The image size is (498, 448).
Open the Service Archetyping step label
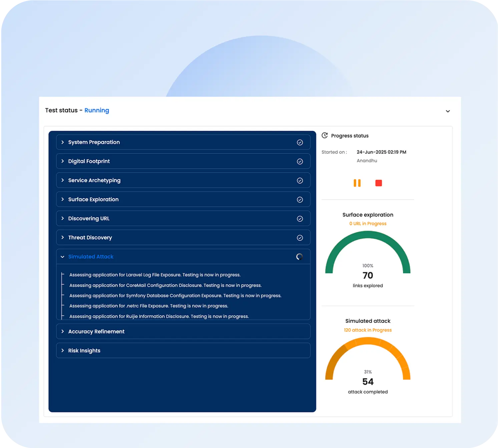94,180
